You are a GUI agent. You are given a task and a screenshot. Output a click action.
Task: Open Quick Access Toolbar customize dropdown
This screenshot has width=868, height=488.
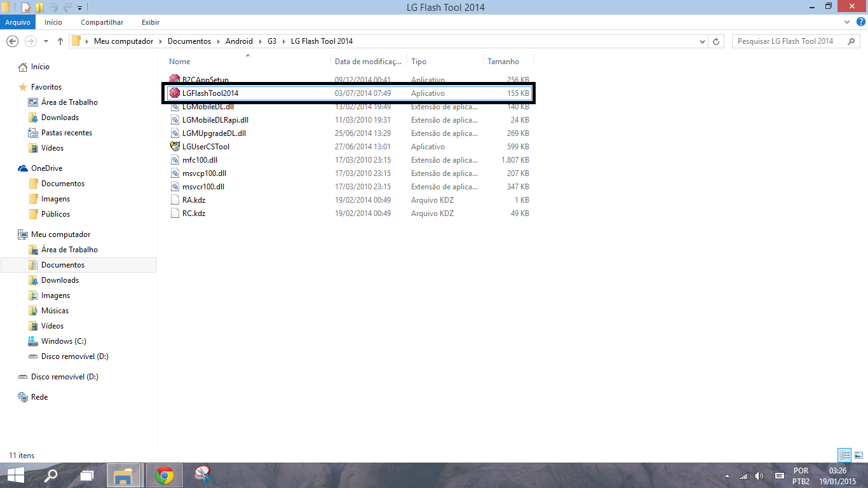[x=79, y=8]
